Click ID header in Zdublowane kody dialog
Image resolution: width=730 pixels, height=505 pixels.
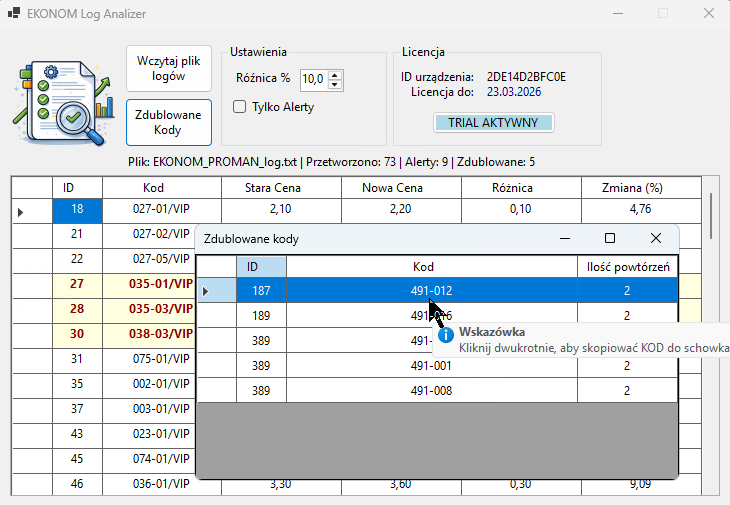[261, 267]
